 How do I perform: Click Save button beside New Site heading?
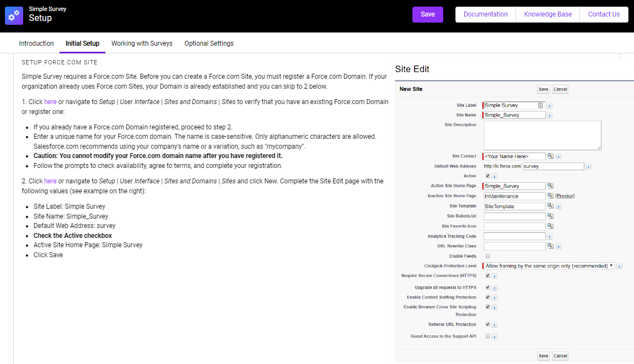(544, 89)
